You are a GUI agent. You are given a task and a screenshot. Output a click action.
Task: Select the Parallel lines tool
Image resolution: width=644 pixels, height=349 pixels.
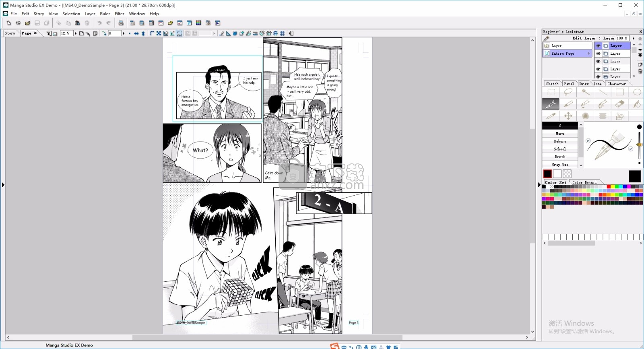(603, 116)
